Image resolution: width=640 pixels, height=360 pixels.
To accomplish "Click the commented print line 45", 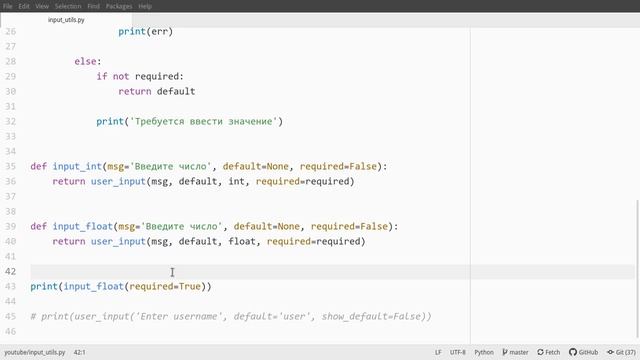I will (x=231, y=316).
